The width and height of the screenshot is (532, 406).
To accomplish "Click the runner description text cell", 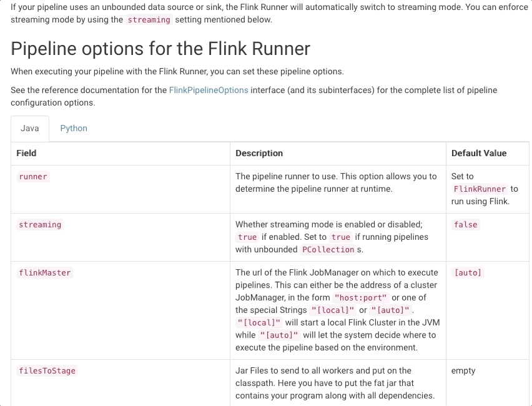I will [x=336, y=182].
